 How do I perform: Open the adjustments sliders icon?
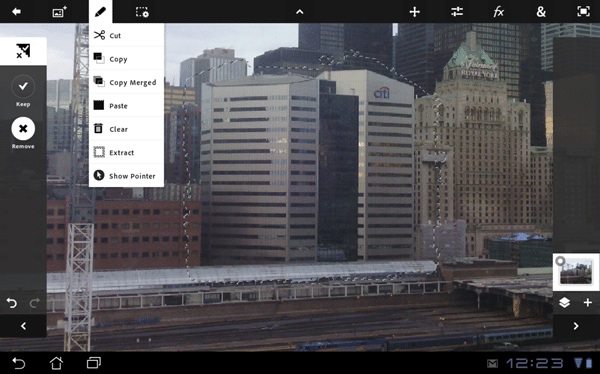[457, 12]
